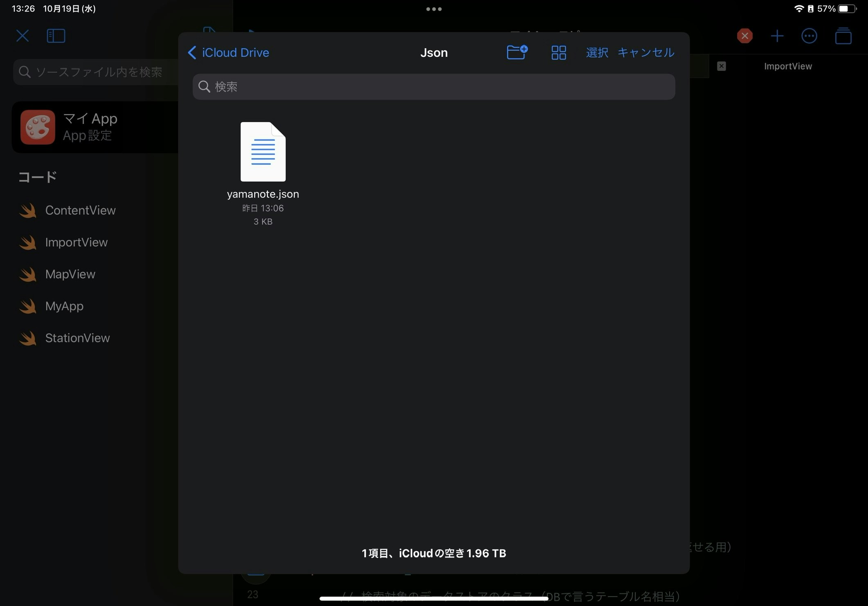Toggle the sidebar panel icon

click(56, 36)
